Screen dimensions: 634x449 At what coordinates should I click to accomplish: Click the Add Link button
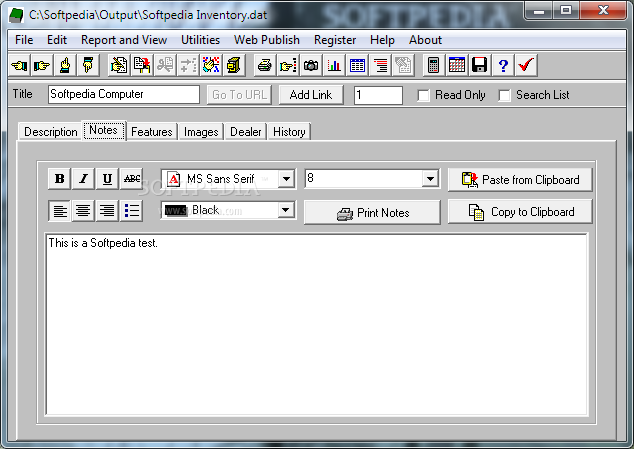click(x=311, y=95)
